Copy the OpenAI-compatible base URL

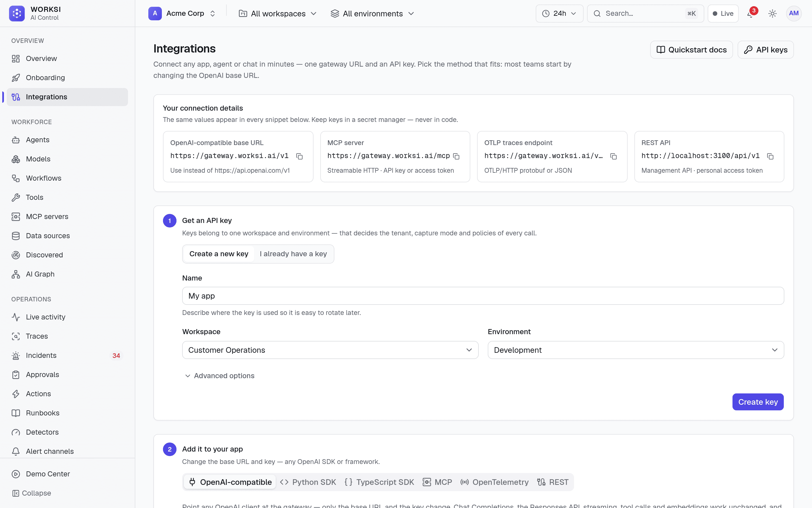299,156
